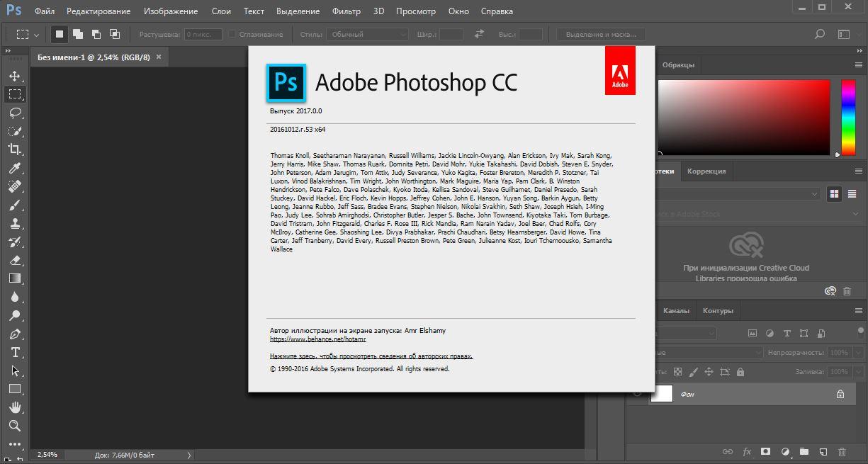Choose New selection mode in options bar
The height and width of the screenshot is (464, 868).
[60, 34]
